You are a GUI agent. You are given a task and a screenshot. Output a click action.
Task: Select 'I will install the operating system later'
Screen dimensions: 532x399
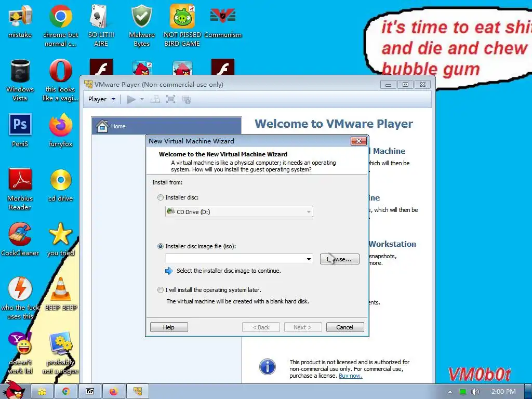tap(161, 290)
